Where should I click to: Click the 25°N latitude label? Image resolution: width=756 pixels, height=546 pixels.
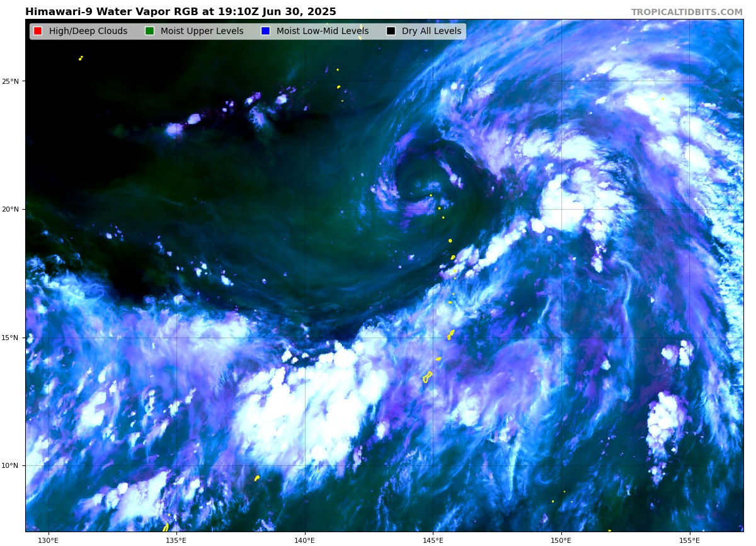click(x=11, y=81)
